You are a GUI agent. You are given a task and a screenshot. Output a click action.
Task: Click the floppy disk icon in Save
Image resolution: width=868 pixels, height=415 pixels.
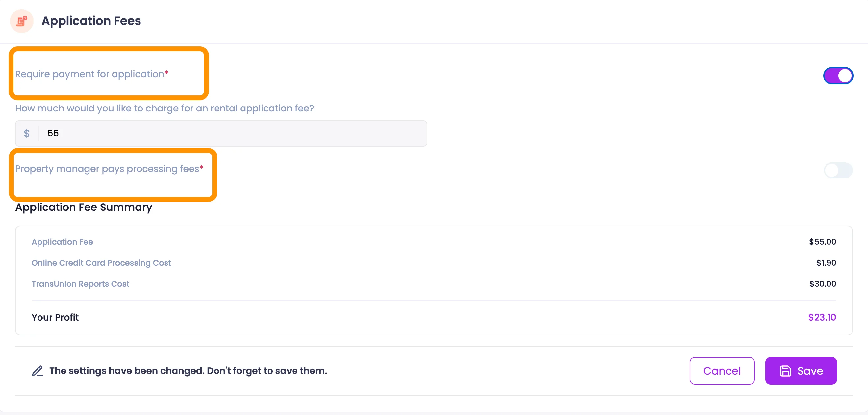pos(785,371)
